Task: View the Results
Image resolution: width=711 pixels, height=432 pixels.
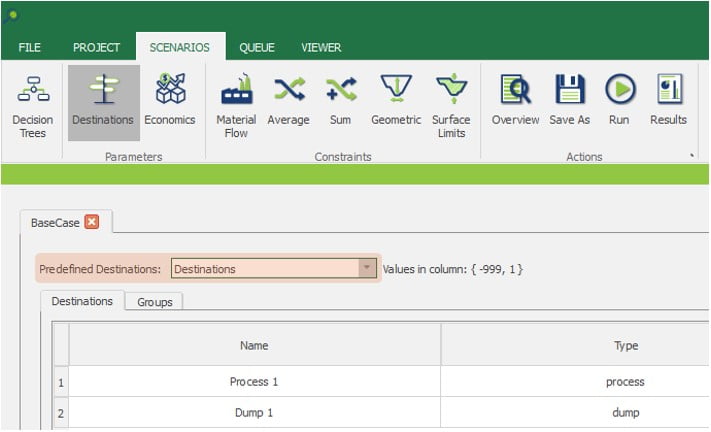Action: (668, 102)
